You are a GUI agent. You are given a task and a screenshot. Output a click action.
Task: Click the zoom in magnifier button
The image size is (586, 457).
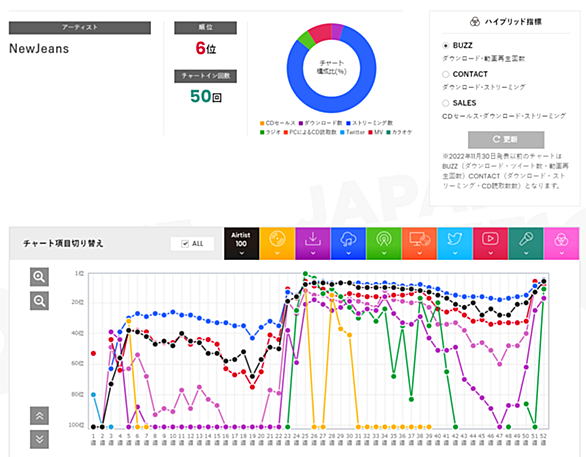click(x=39, y=277)
